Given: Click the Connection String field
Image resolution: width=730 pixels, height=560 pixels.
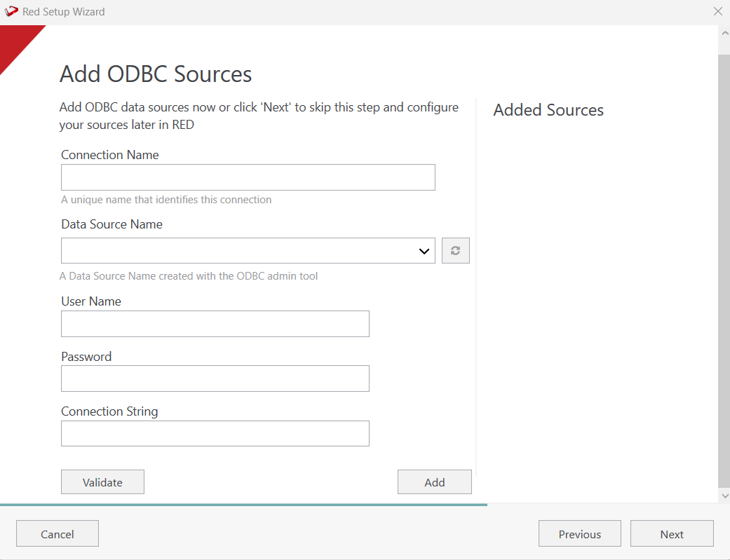Looking at the screenshot, I should [215, 433].
